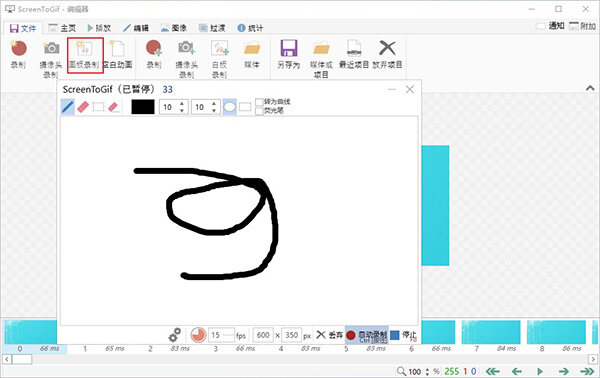Switch to the 文件 File tab
Image resolution: width=600 pixels, height=378 pixels.
tap(23, 28)
